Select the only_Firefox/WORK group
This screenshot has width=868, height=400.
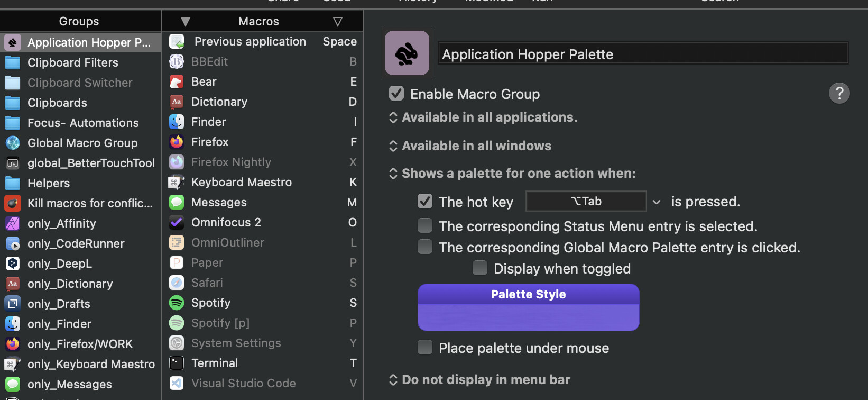pyautogui.click(x=80, y=344)
